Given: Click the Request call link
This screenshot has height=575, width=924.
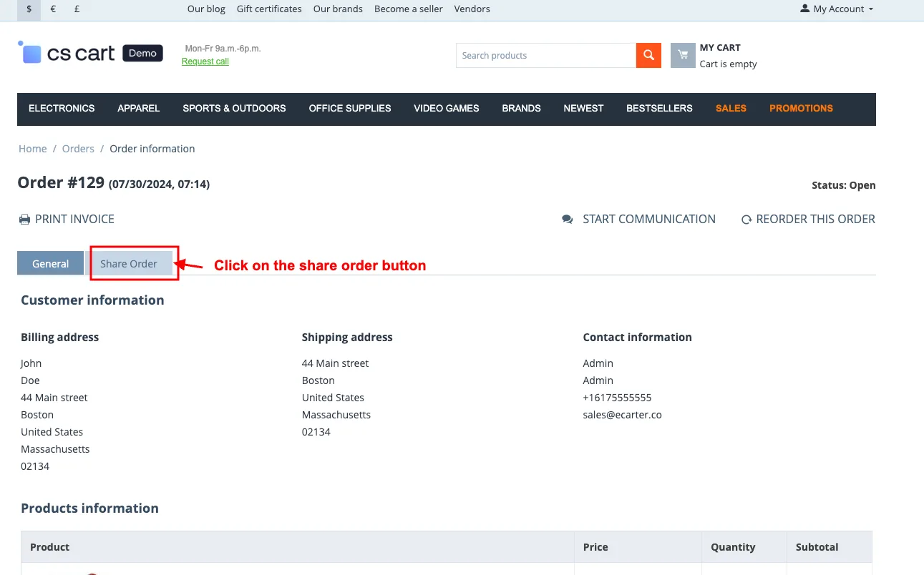Looking at the screenshot, I should [205, 62].
